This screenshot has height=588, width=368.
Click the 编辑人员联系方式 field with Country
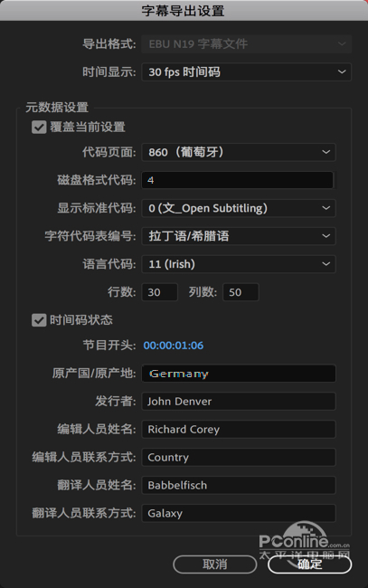pos(239,457)
